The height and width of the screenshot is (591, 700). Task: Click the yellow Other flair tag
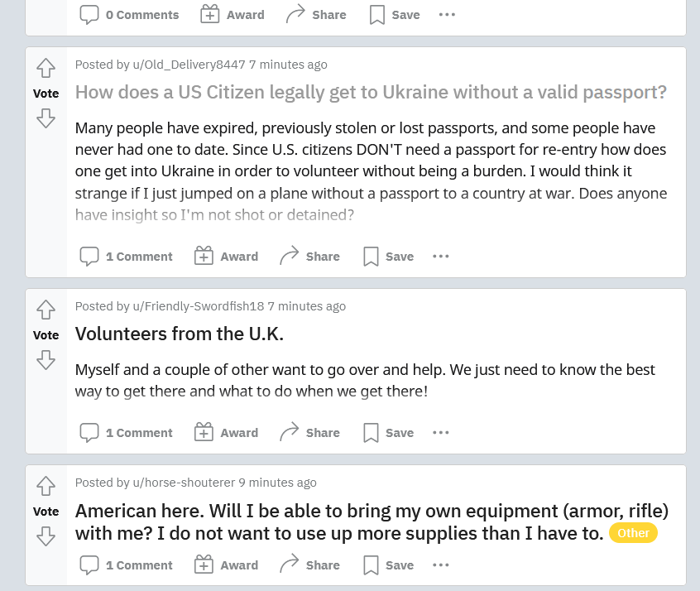(x=633, y=533)
